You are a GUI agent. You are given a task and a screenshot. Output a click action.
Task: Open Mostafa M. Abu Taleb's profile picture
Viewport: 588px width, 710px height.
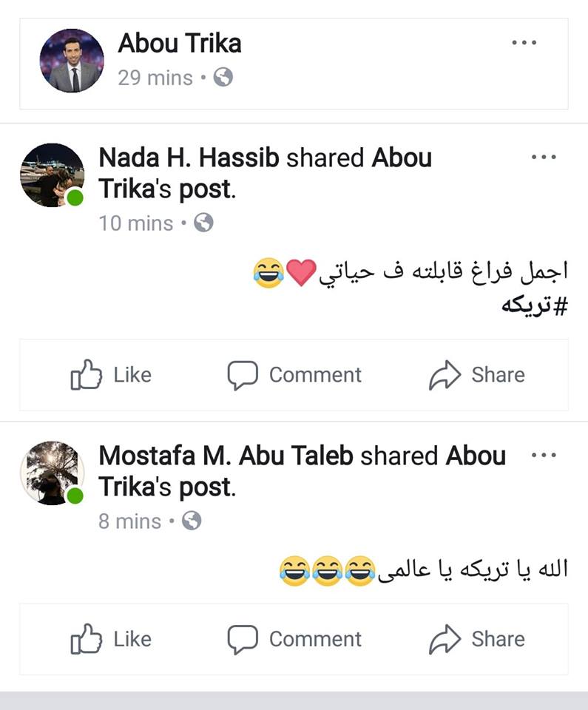[x=52, y=473]
